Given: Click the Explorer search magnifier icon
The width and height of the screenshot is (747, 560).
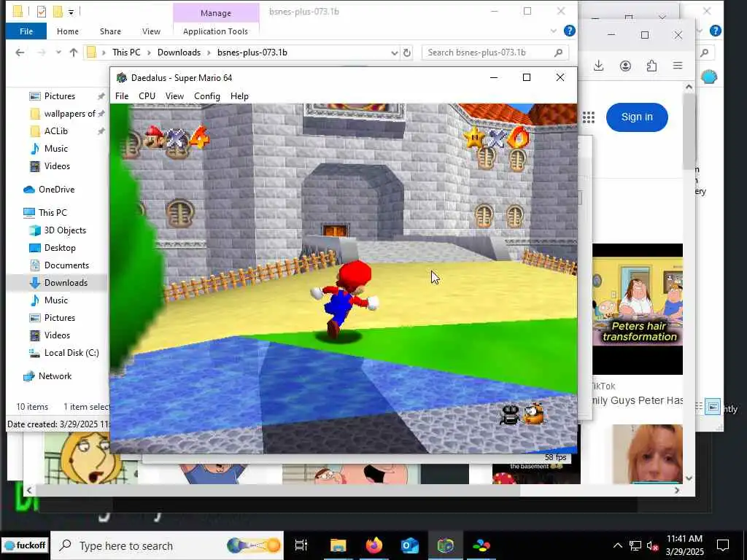Looking at the screenshot, I should point(559,52).
